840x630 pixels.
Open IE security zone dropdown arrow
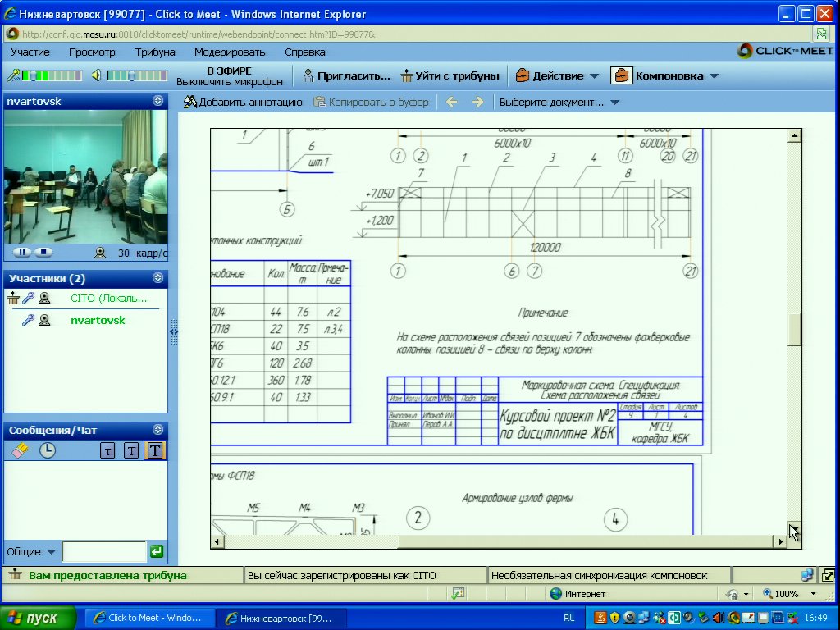(x=746, y=594)
